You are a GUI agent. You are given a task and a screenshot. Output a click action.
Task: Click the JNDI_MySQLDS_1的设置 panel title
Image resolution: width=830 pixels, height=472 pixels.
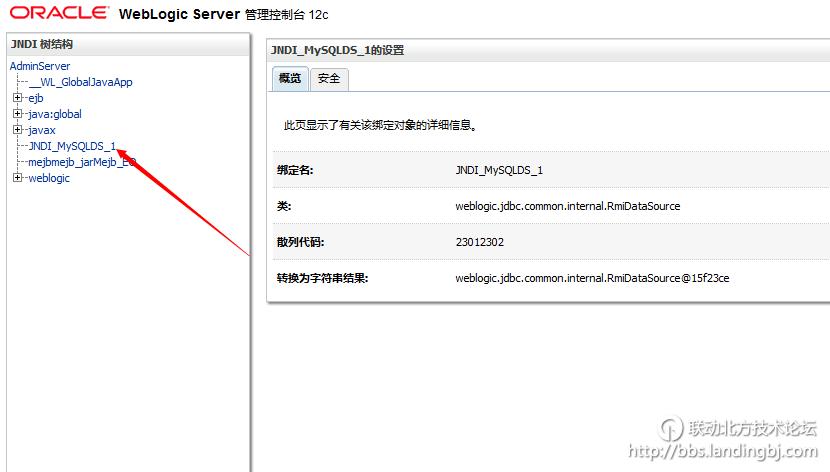(x=337, y=50)
